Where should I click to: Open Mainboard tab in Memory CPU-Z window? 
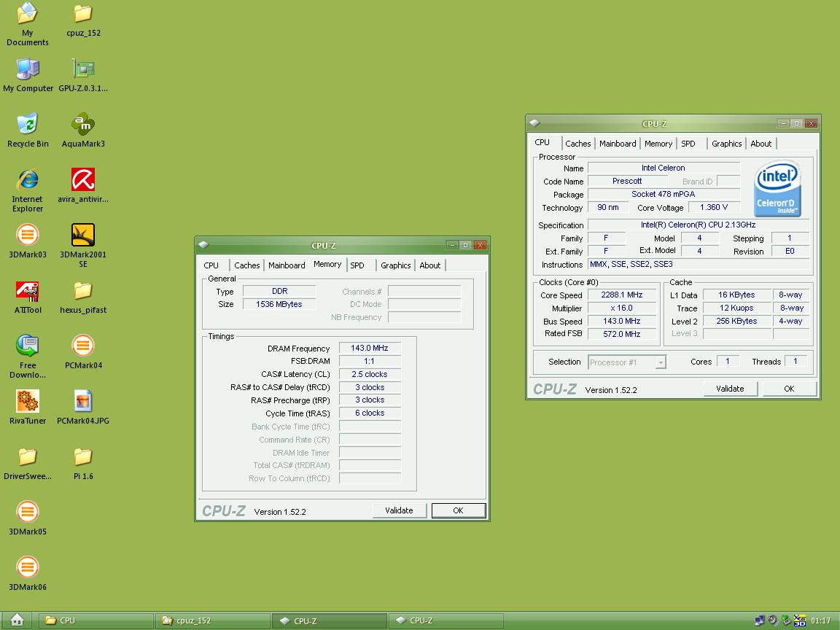[287, 265]
